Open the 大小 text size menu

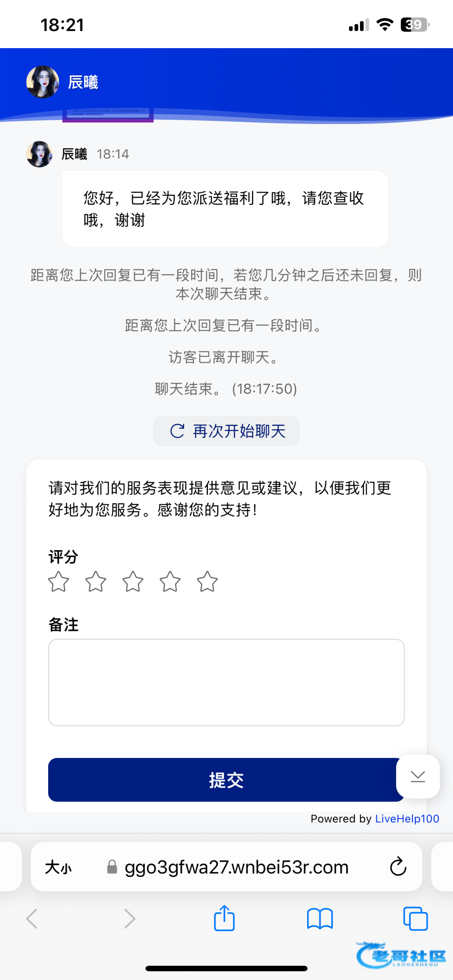coord(58,867)
